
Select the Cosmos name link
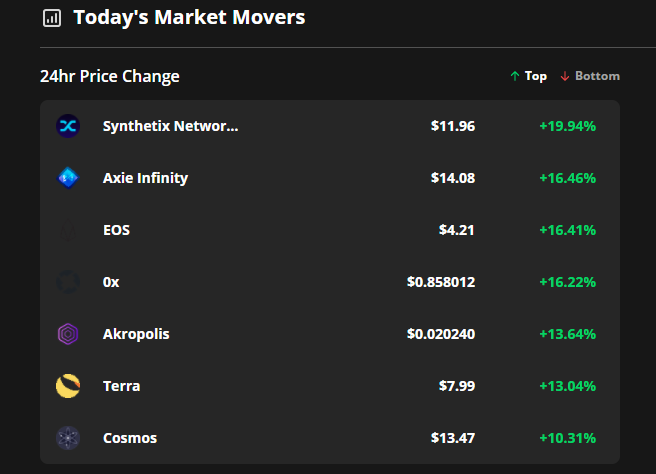click(130, 438)
